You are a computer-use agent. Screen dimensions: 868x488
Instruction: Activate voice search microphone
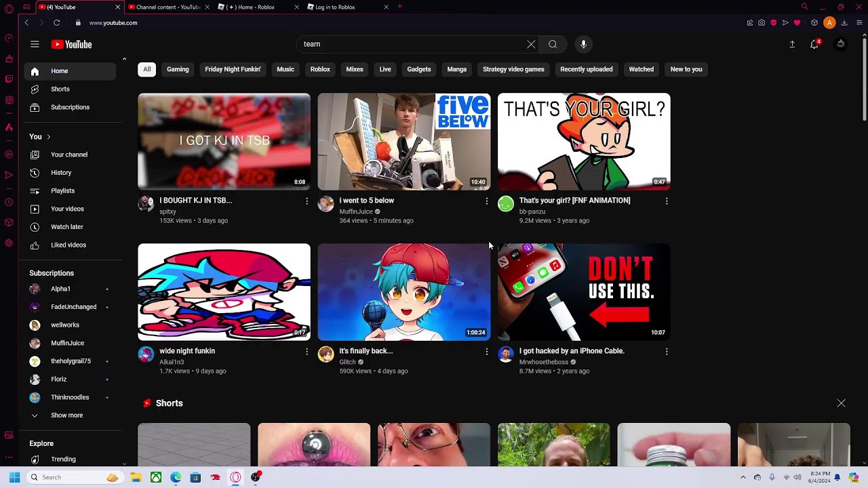[x=583, y=44]
